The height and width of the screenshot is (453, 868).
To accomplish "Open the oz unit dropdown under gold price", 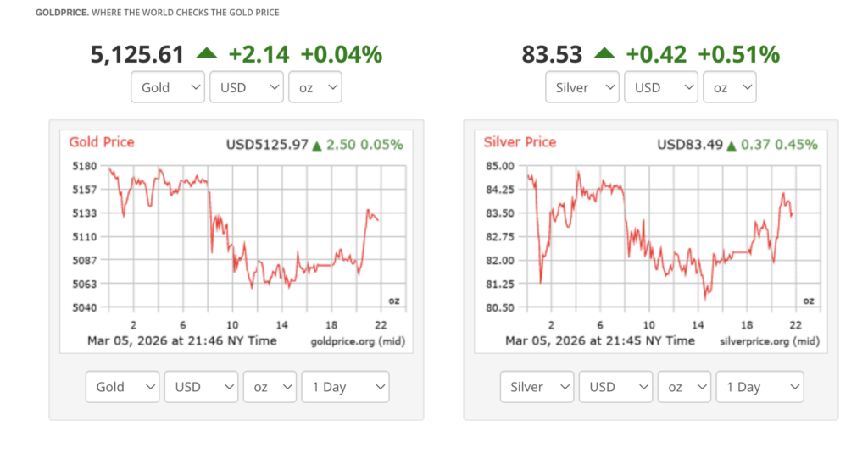I will click(x=314, y=87).
